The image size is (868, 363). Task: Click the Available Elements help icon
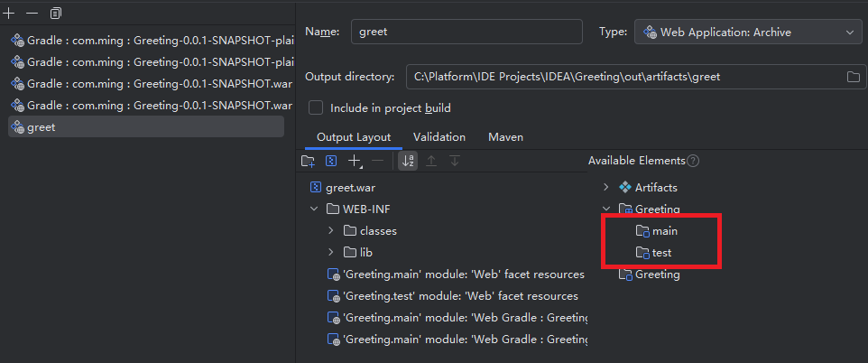tap(693, 161)
